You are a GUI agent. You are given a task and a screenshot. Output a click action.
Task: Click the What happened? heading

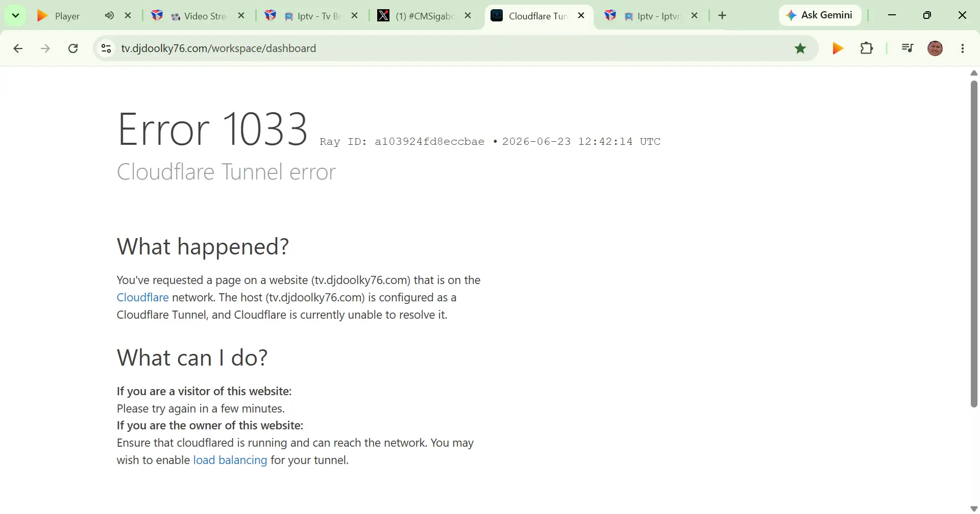pyautogui.click(x=203, y=247)
